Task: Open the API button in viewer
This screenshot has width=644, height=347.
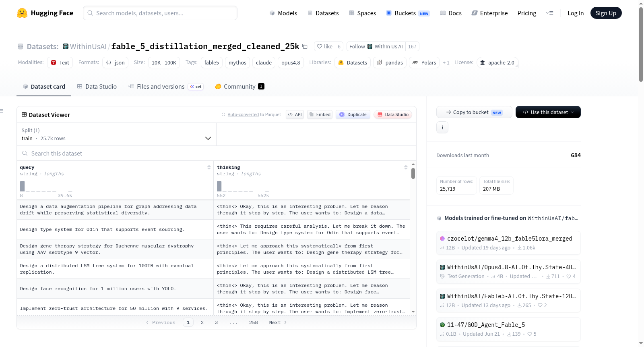Action: point(295,114)
